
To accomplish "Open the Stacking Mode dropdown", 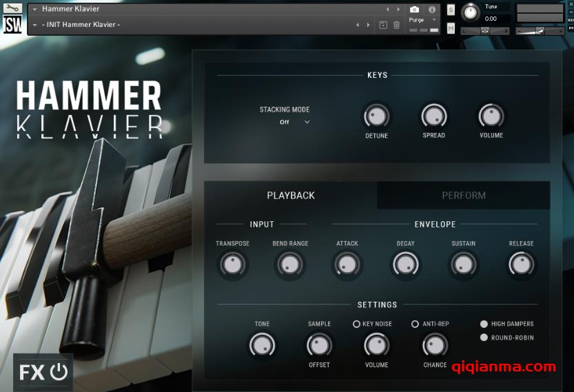I will click(294, 122).
